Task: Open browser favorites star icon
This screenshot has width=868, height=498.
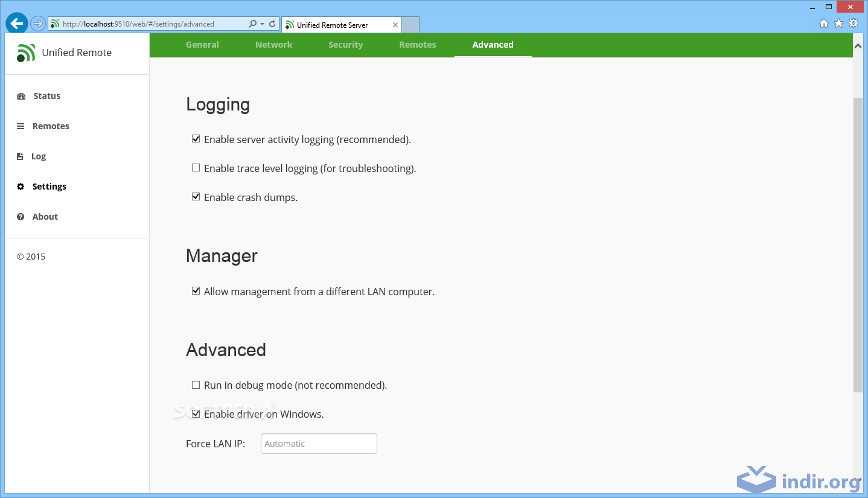Action: point(838,24)
